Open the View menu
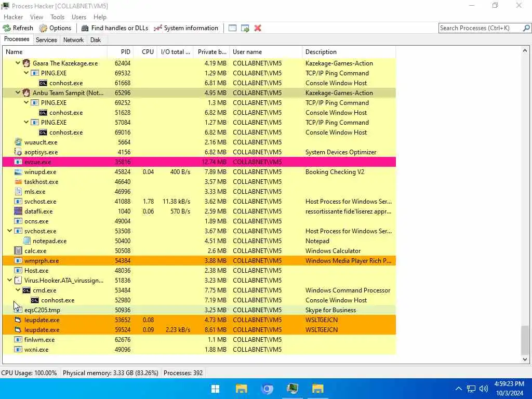532x399 pixels. (36, 17)
